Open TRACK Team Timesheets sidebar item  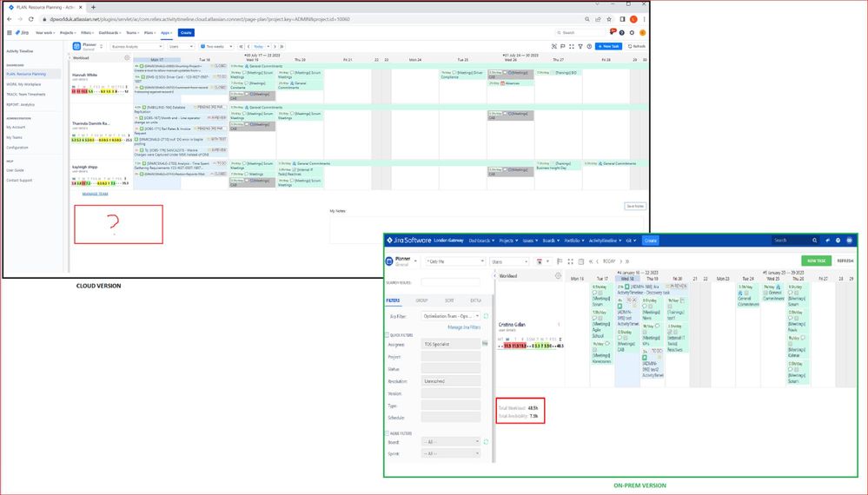point(26,94)
